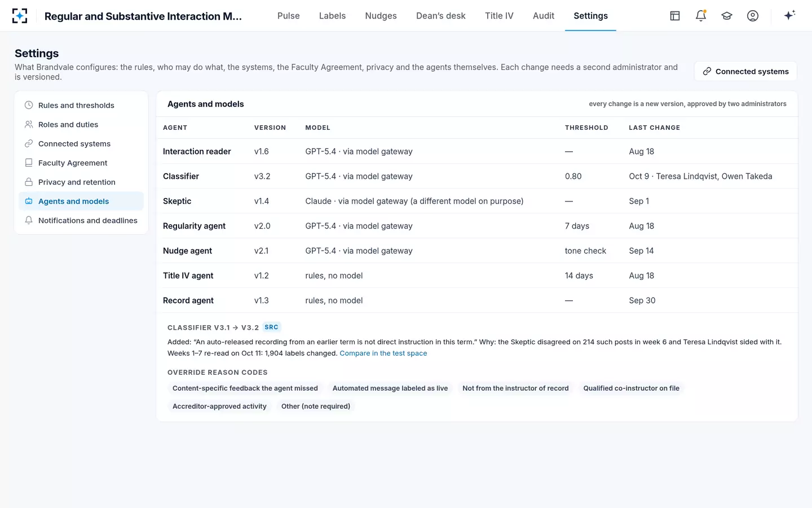This screenshot has height=508, width=812.
Task: Click the Record agent name
Action: (x=188, y=300)
